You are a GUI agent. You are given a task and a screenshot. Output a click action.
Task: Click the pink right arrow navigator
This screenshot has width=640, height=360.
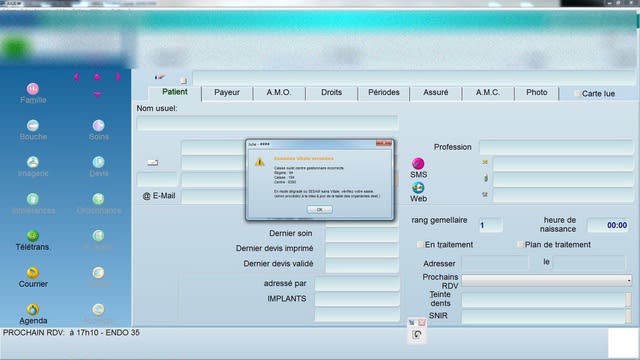tap(118, 77)
